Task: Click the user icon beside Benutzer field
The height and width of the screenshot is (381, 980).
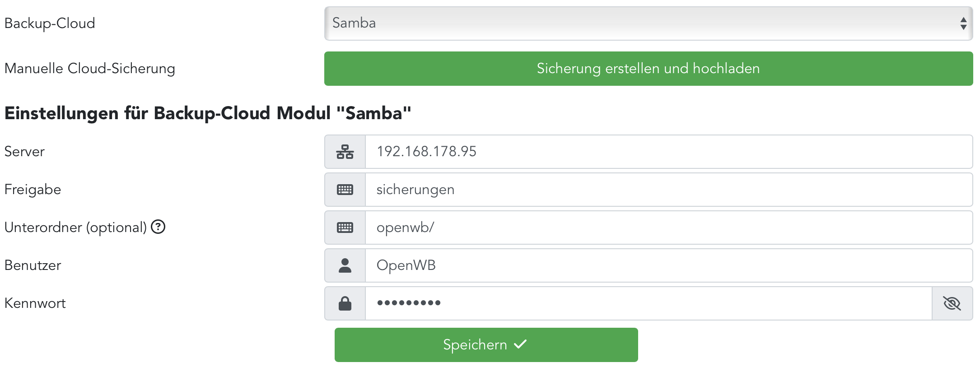Action: click(x=345, y=265)
